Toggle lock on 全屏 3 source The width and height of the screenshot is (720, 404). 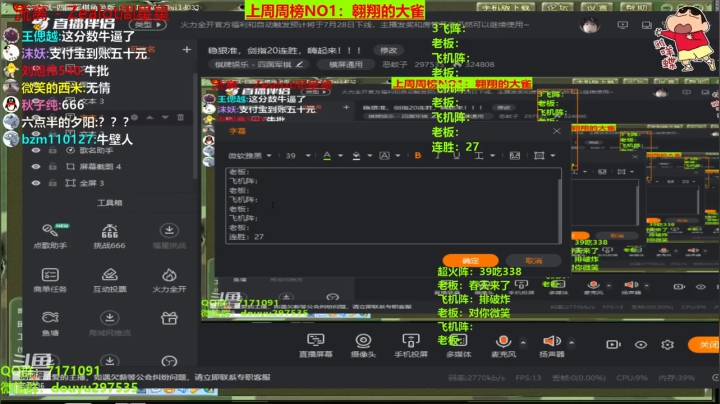(53, 183)
